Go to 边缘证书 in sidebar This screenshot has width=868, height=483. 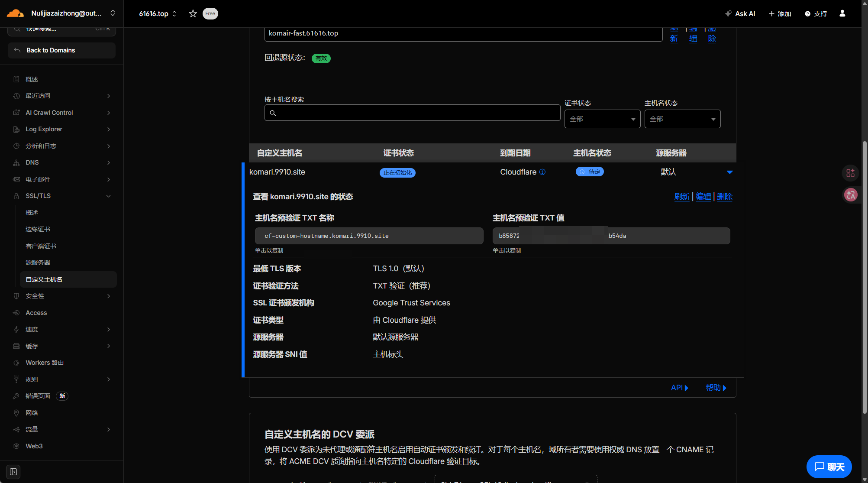pyautogui.click(x=38, y=229)
